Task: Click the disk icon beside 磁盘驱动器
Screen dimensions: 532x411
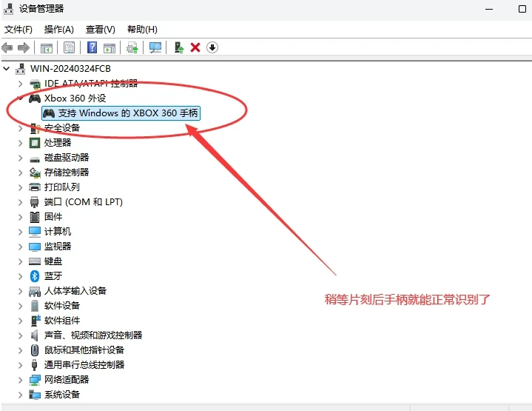Action: coord(35,158)
